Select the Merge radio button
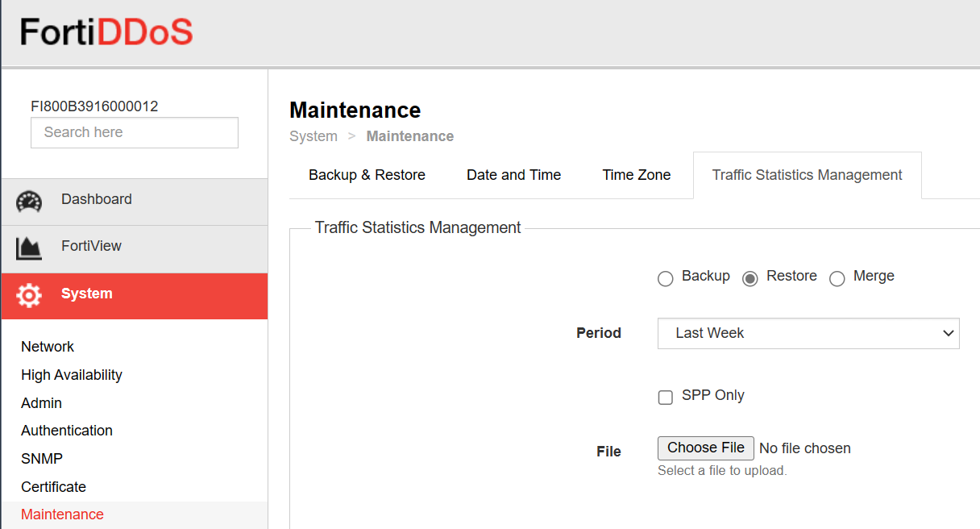This screenshot has height=529, width=980. coord(837,278)
